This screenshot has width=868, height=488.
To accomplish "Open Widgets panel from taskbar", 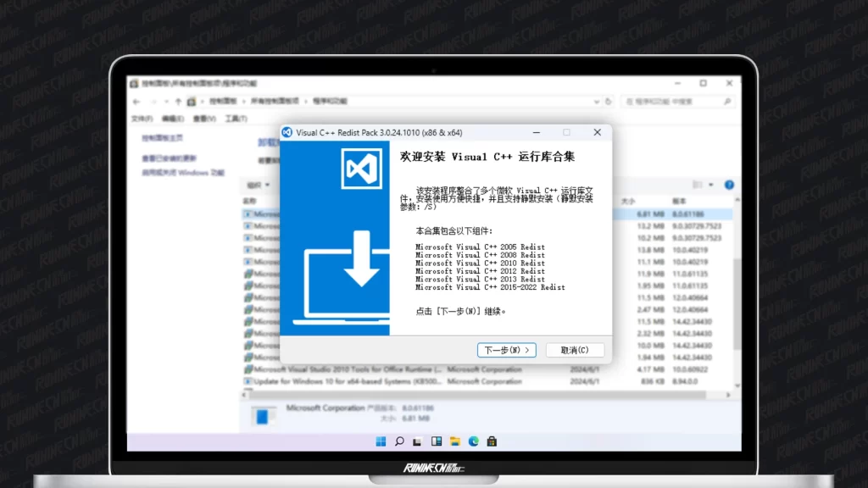I will click(x=437, y=441).
